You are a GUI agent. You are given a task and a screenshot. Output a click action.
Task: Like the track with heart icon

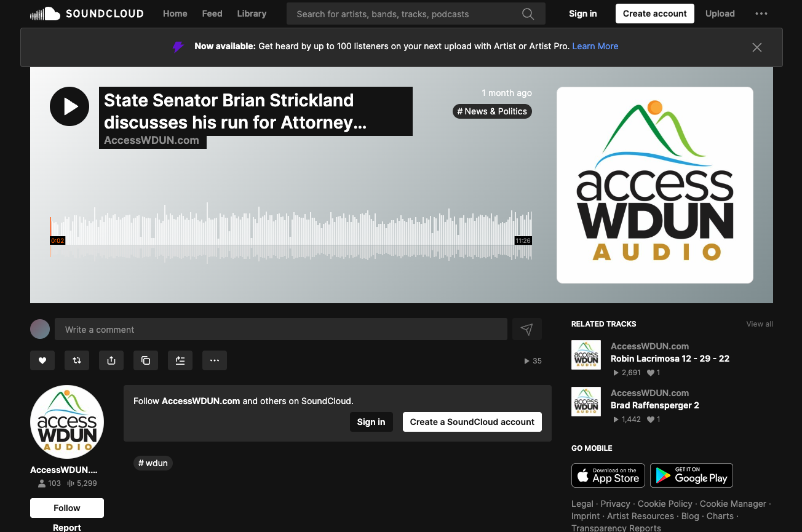[42, 360]
